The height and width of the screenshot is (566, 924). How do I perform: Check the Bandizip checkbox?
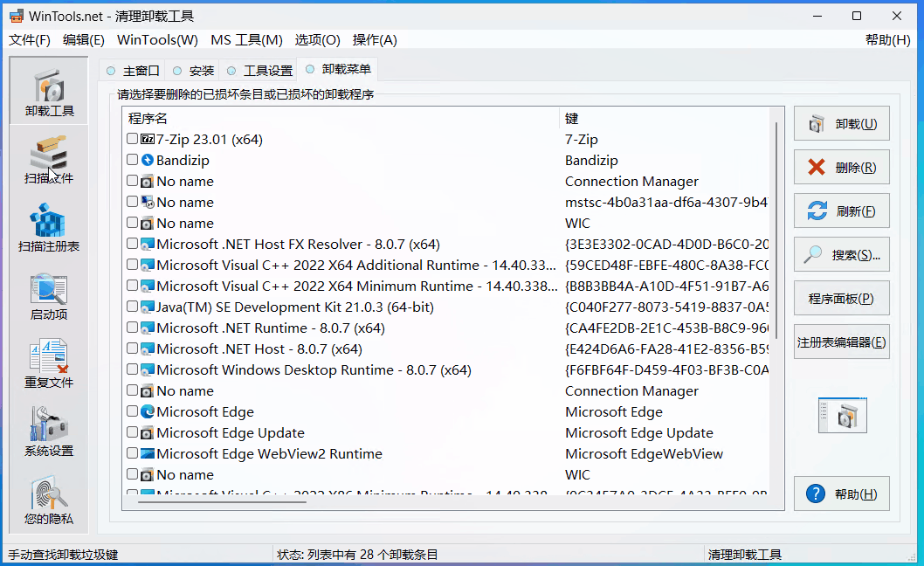(132, 160)
